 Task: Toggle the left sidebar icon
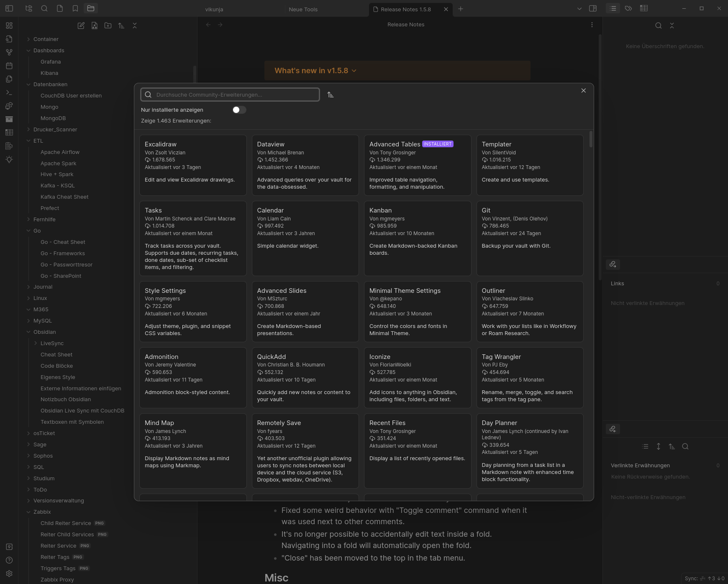(9, 8)
